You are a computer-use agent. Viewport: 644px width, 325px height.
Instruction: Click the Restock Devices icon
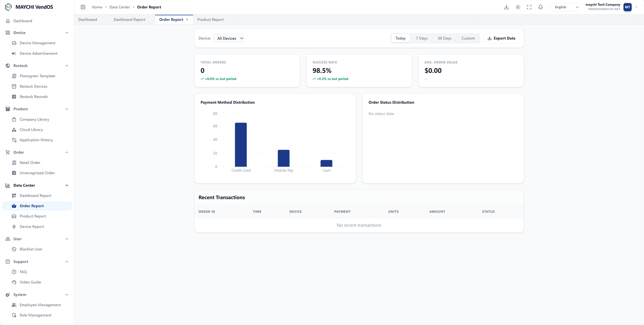pyautogui.click(x=14, y=87)
